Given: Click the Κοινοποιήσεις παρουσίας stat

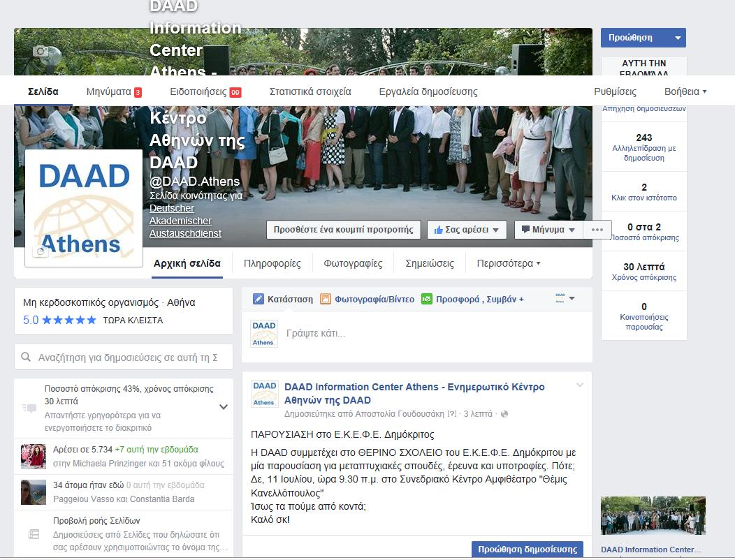Looking at the screenshot, I should tap(644, 316).
